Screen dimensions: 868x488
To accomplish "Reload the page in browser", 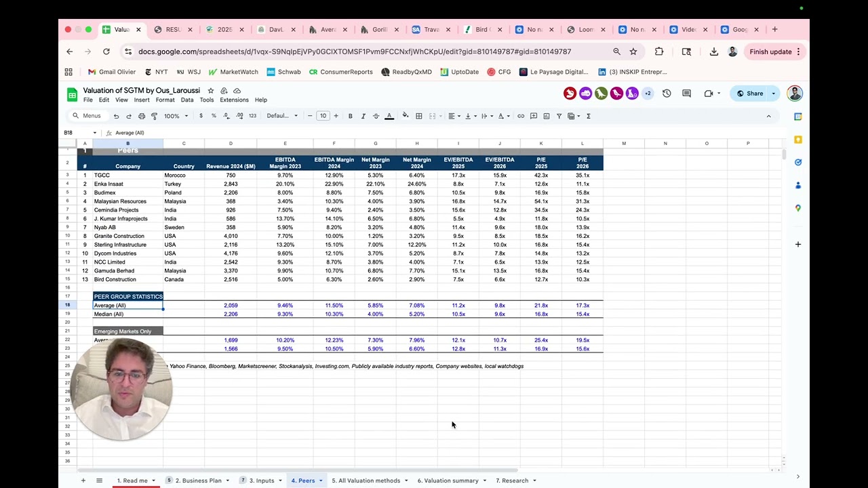I will pyautogui.click(x=106, y=52).
